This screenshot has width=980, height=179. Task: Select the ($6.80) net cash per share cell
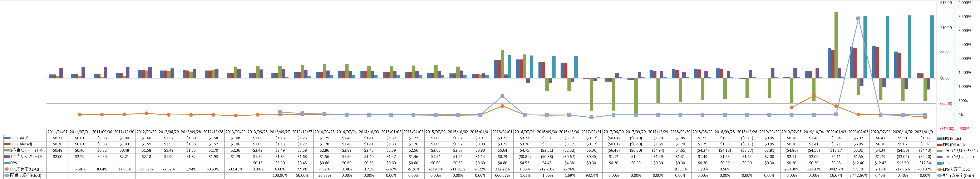point(636,150)
